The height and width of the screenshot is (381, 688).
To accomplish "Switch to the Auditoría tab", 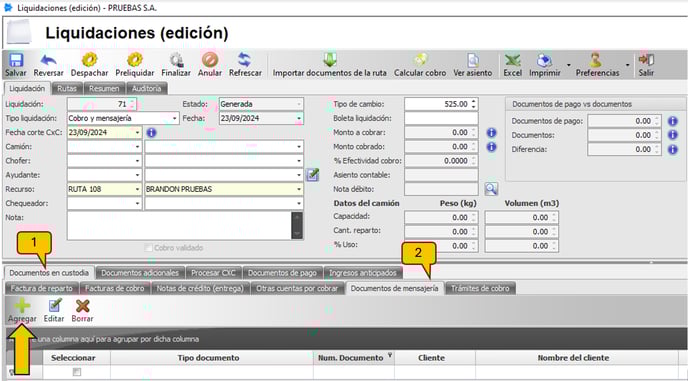I will point(147,88).
